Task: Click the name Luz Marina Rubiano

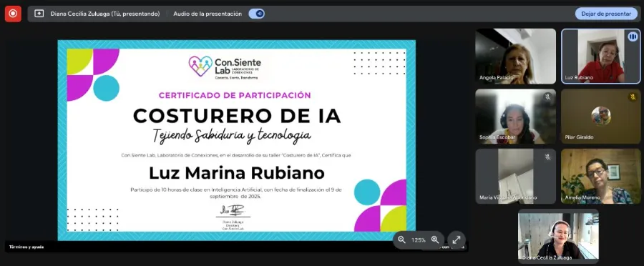Action: 237,173
